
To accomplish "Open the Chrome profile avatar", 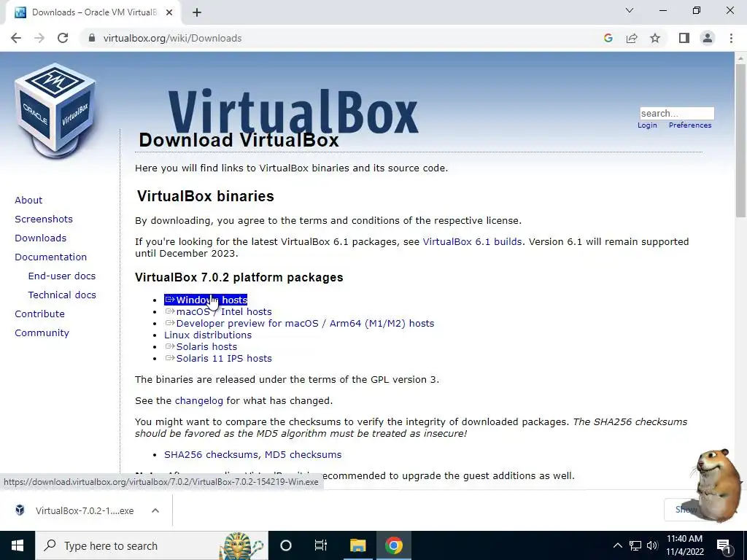I will [708, 38].
